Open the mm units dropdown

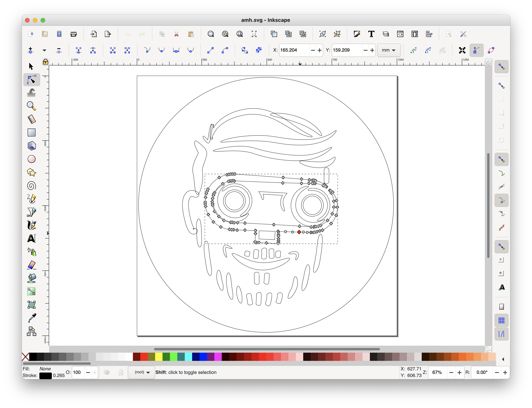pyautogui.click(x=388, y=50)
